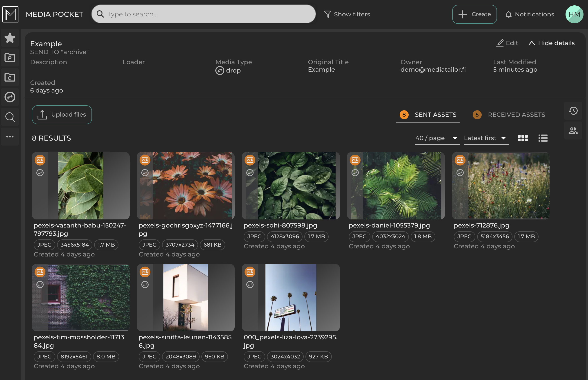Viewport: 588px width, 380px height.
Task: Collapse the panel with Hide details
Action: click(551, 43)
